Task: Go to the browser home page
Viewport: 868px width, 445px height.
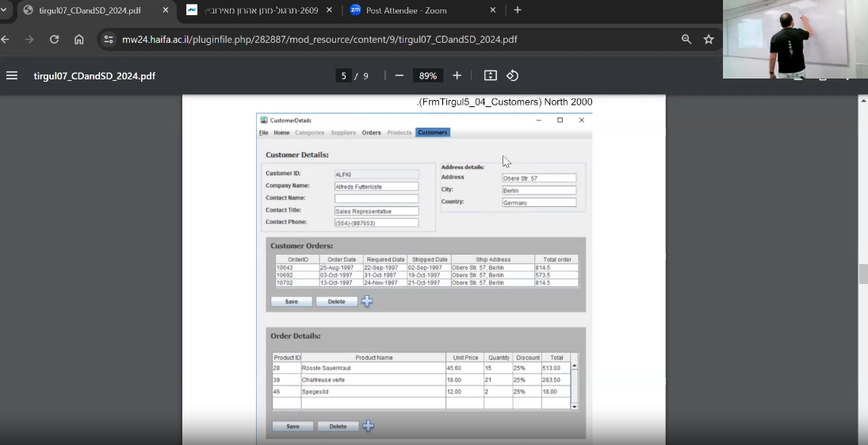Action: pyautogui.click(x=78, y=39)
